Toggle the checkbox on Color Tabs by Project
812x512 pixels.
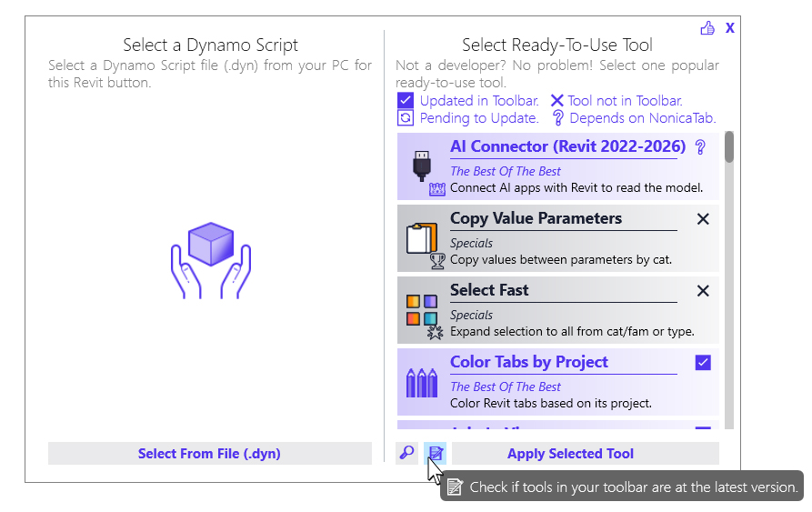tap(703, 362)
